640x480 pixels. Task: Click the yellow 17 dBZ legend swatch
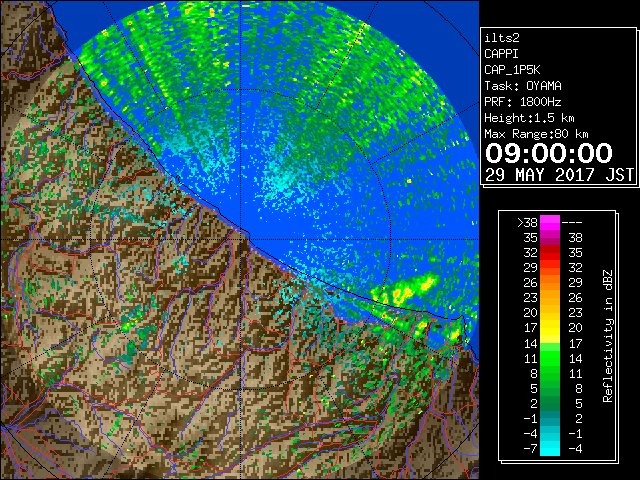[x=550, y=328]
